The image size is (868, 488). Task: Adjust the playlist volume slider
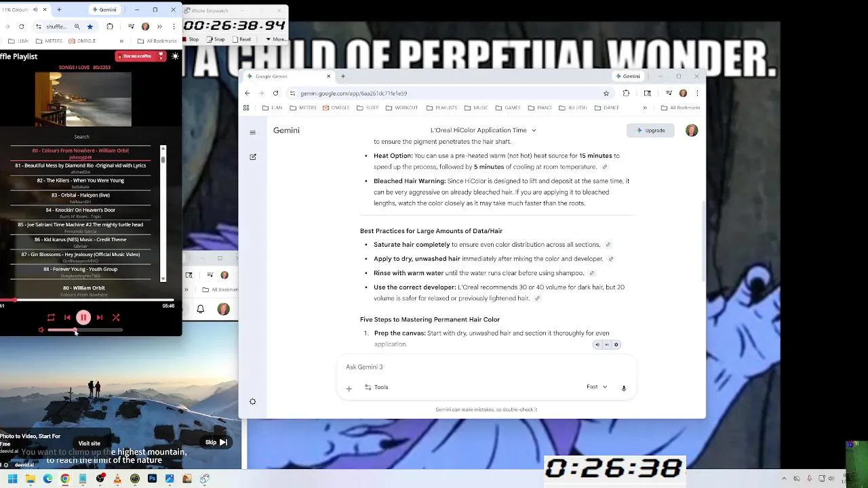[x=85, y=330]
